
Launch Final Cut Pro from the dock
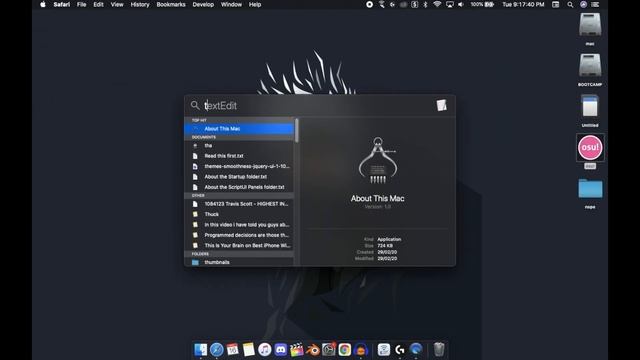(296, 350)
